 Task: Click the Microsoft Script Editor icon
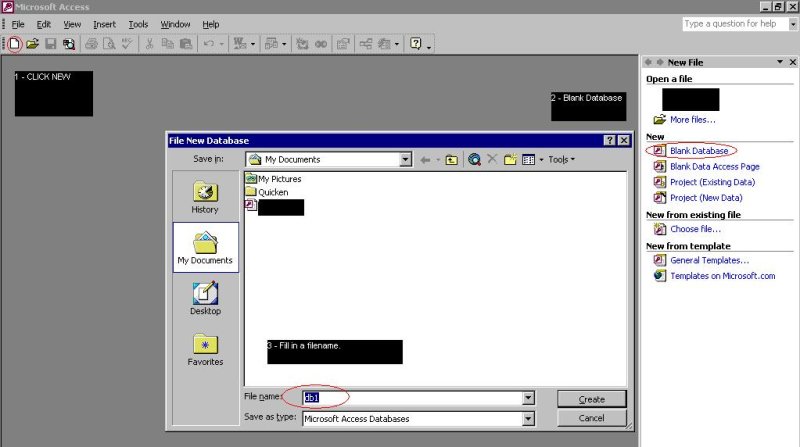pos(321,44)
